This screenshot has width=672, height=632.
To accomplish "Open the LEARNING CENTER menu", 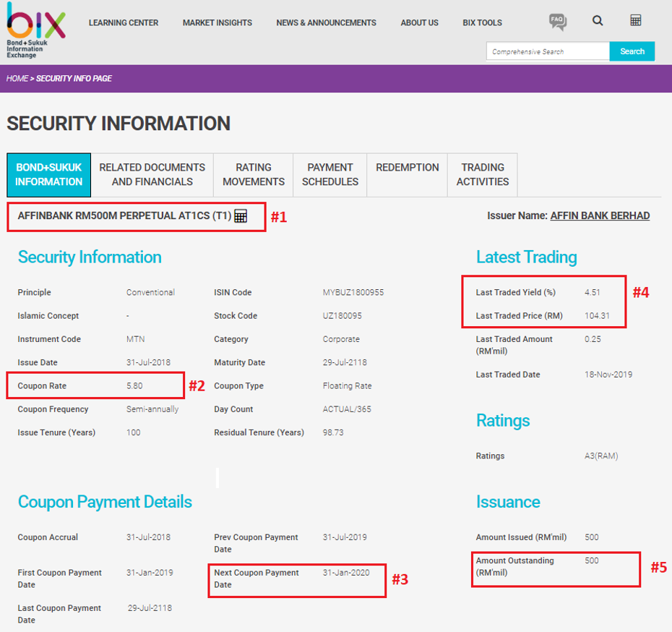I will coord(123,22).
